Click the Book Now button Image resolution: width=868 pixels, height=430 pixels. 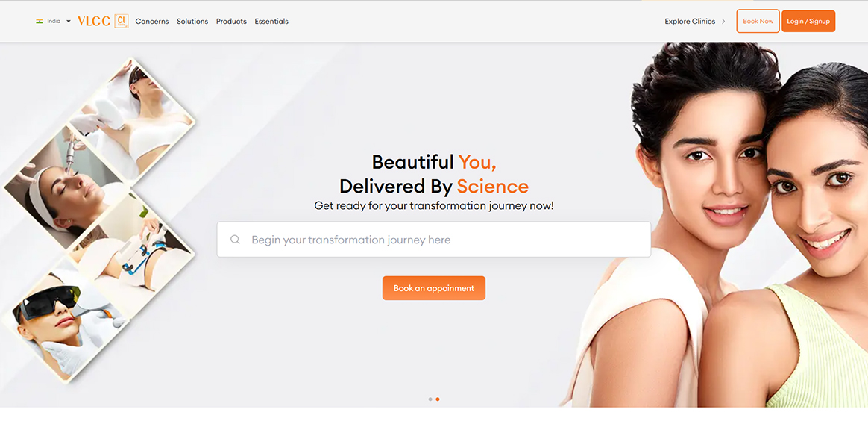[758, 21]
